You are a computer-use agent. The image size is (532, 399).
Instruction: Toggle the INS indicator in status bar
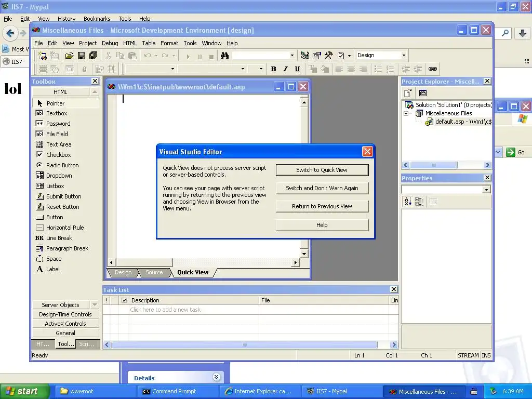[x=486, y=355]
